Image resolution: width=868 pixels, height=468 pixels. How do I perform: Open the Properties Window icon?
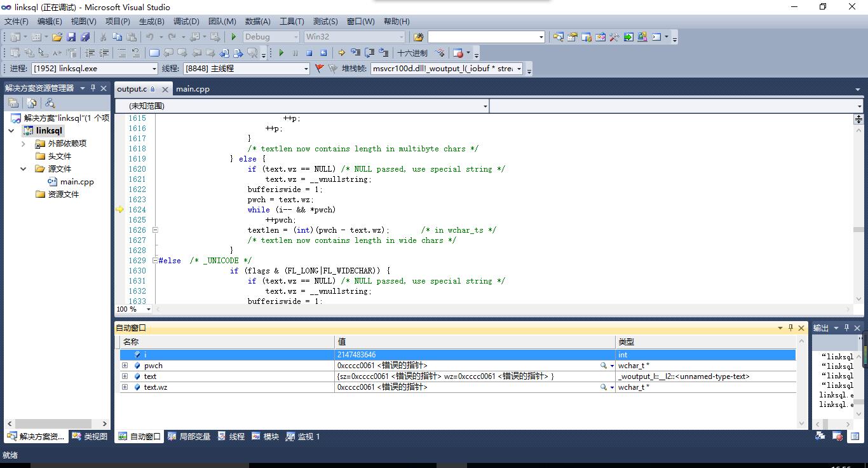pyautogui.click(x=573, y=37)
